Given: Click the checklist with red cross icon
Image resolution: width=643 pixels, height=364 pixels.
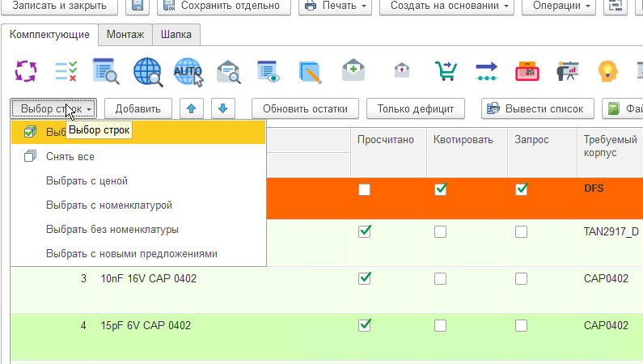Looking at the screenshot, I should pos(66,71).
